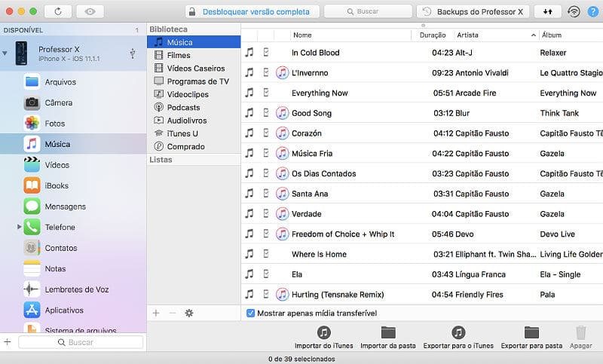
Task: Select the Everything Now song title
Action: point(320,93)
